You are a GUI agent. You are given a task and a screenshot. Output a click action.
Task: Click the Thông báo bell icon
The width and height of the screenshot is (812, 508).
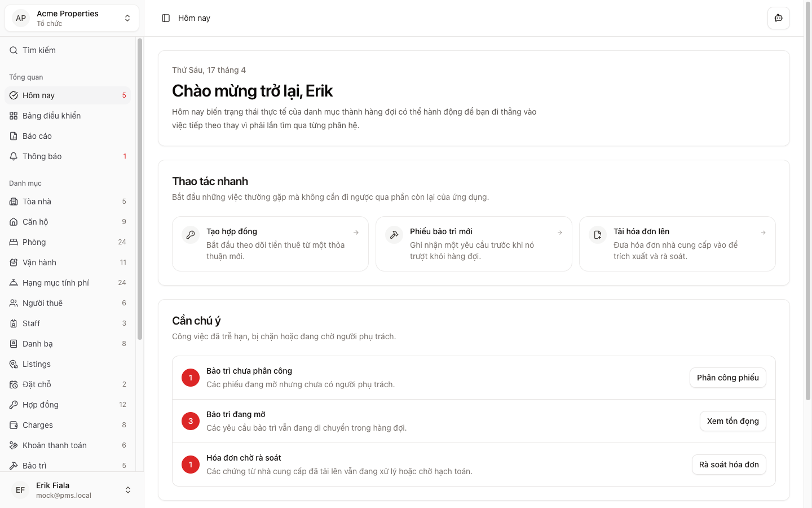click(x=14, y=156)
